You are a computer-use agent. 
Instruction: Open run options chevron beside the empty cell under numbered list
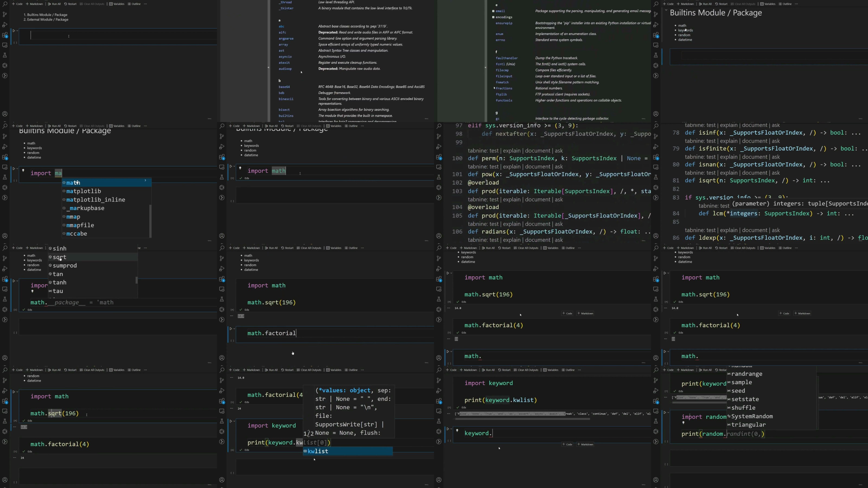pyautogui.click(x=17, y=31)
